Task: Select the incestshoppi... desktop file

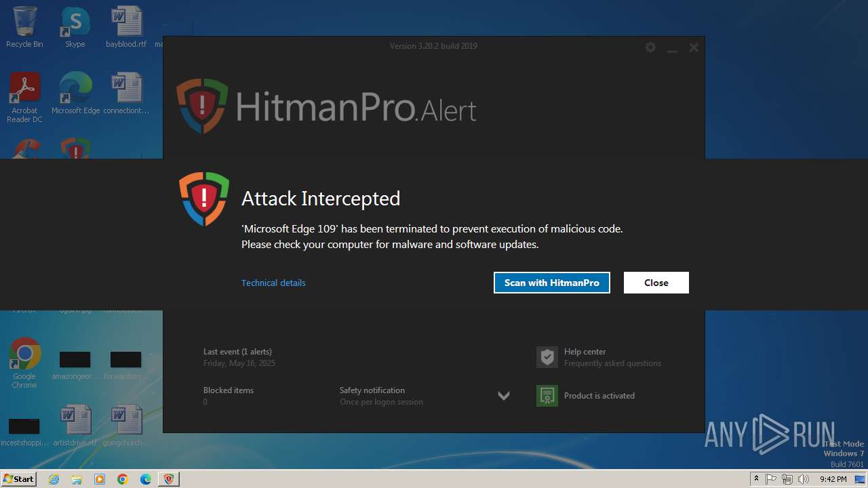Action: tap(24, 431)
